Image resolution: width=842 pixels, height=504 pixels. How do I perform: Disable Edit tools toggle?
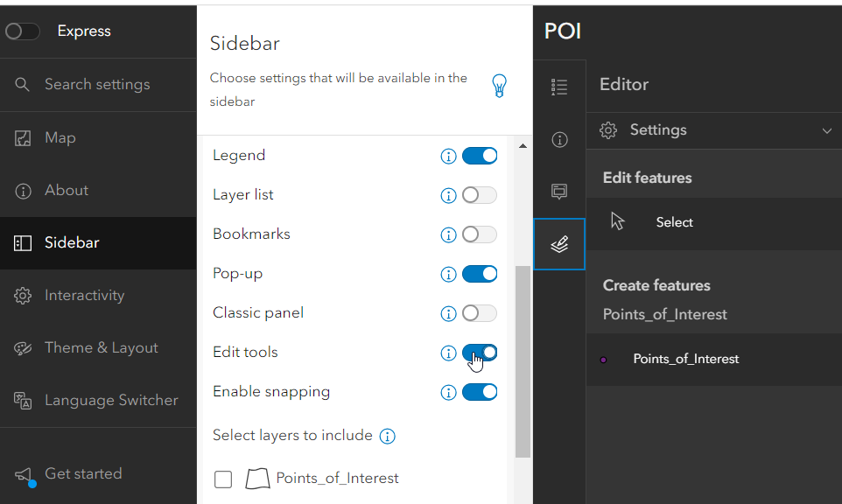pyautogui.click(x=480, y=353)
